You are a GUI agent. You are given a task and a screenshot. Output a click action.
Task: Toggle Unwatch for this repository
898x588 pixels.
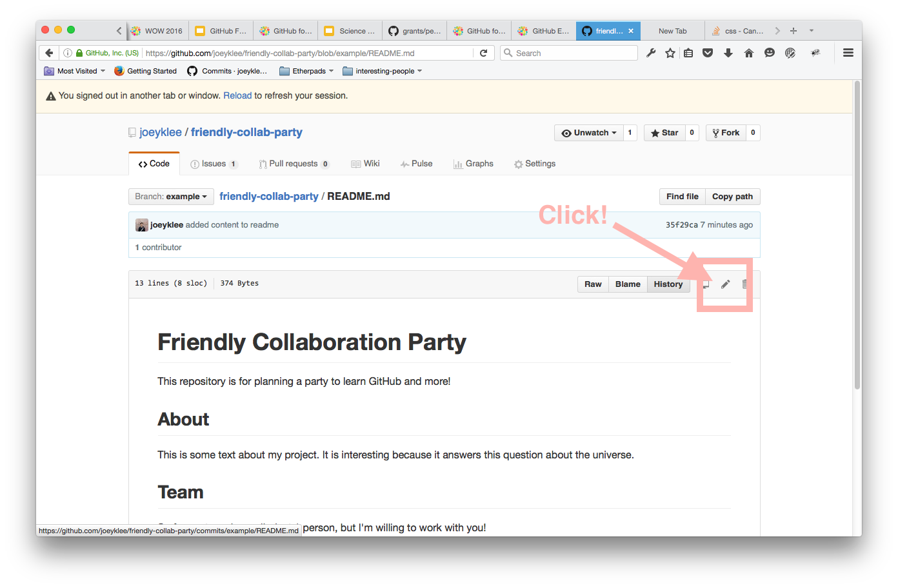[x=588, y=133]
